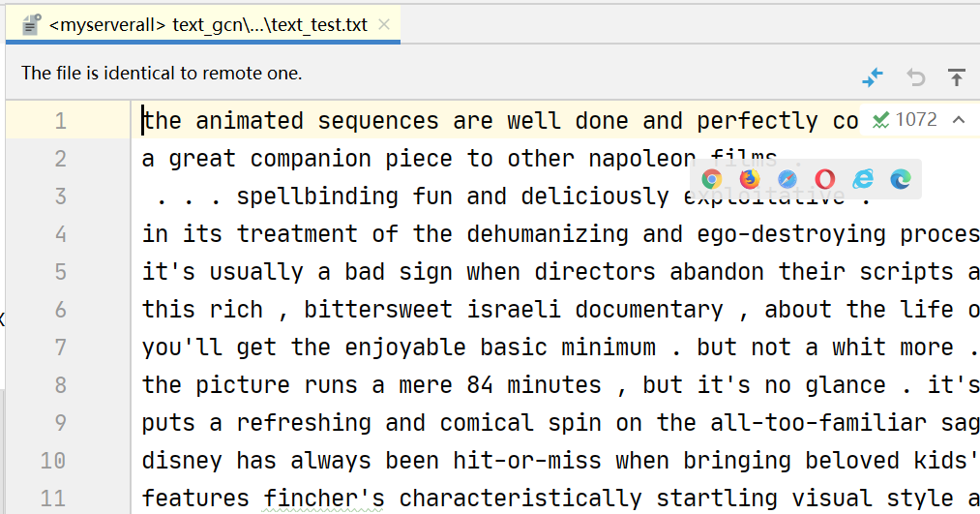Click 'The file is identical' notification text
This screenshot has width=980, height=514.
[x=162, y=73]
